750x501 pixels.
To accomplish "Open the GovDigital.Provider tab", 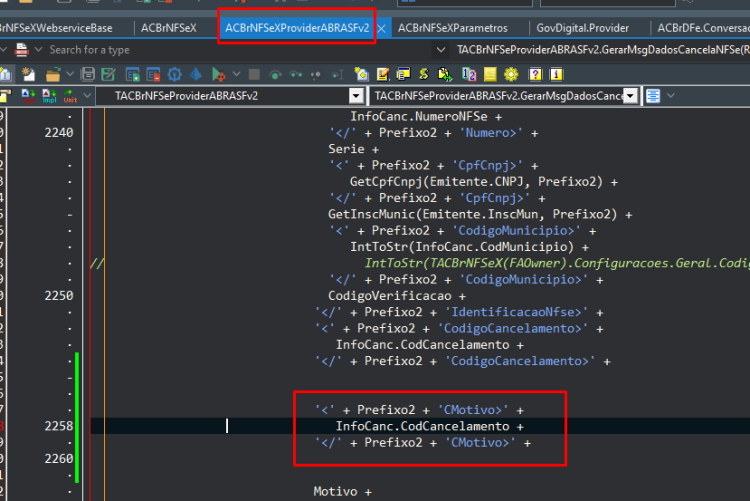I will (583, 28).
